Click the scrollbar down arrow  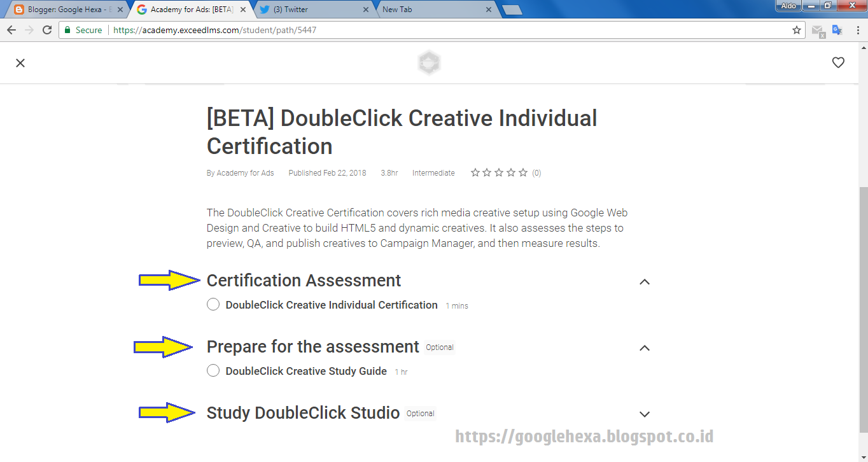[863, 456]
